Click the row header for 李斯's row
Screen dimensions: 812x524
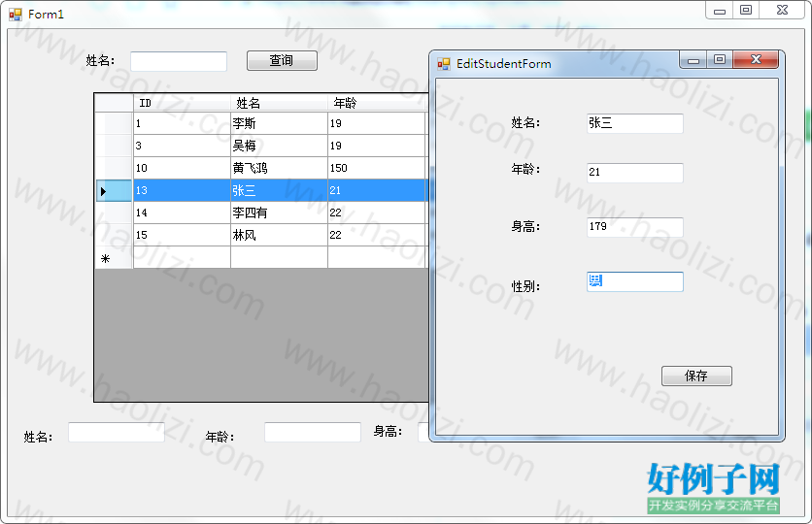(x=114, y=123)
